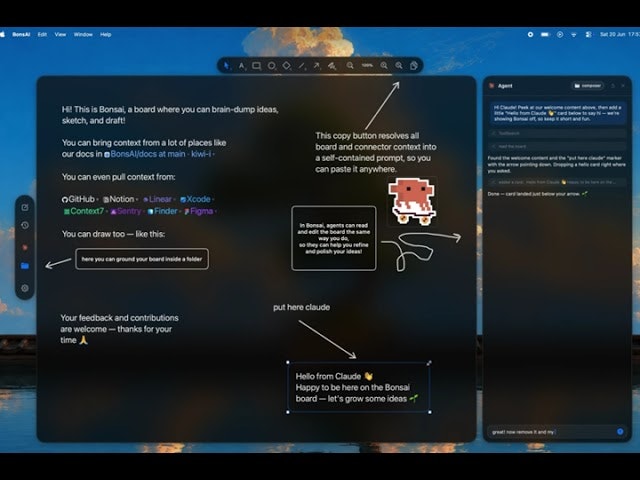640x480 pixels.
Task: Select the pixel octopus skateboard sticker
Action: pyautogui.click(x=412, y=201)
